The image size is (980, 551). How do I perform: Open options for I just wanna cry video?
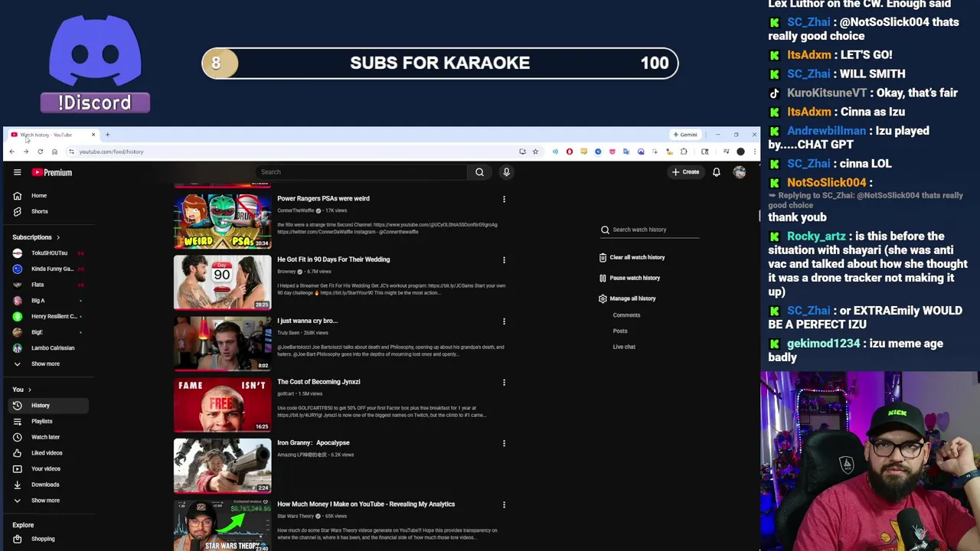[504, 321]
